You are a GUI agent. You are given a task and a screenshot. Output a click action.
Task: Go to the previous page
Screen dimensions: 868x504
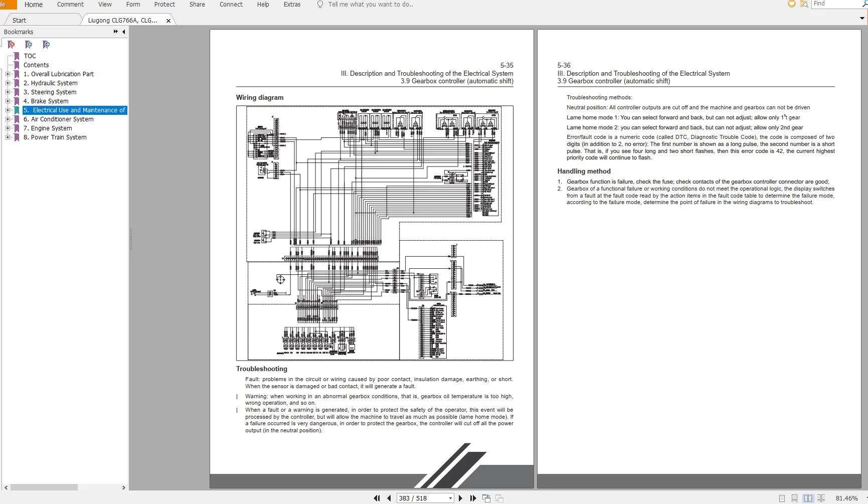point(389,498)
